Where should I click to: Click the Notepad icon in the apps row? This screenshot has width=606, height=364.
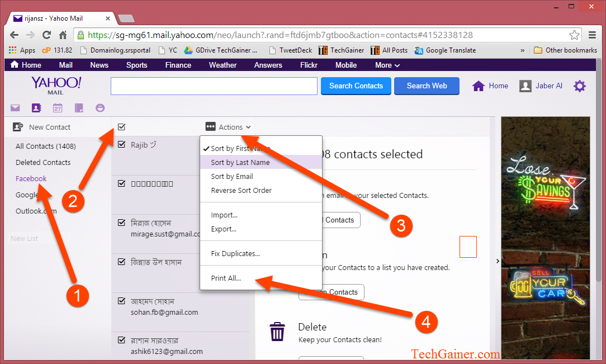(x=78, y=107)
